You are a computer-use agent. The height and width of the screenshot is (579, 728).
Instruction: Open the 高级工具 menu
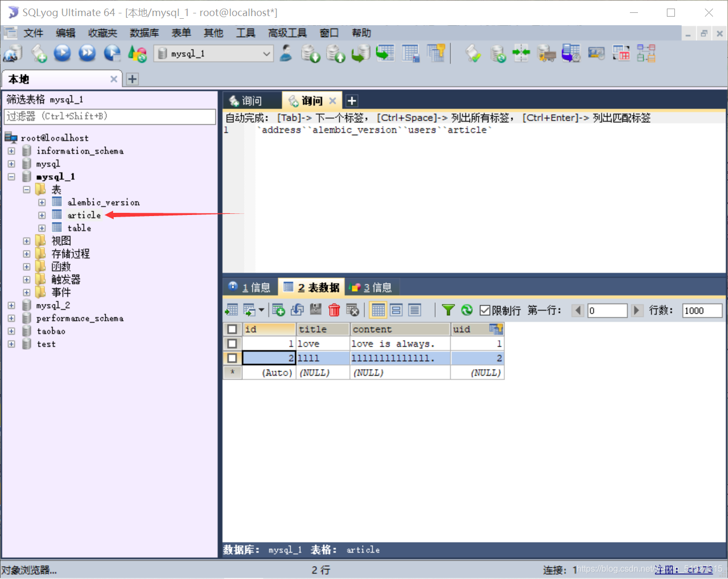pyautogui.click(x=287, y=33)
